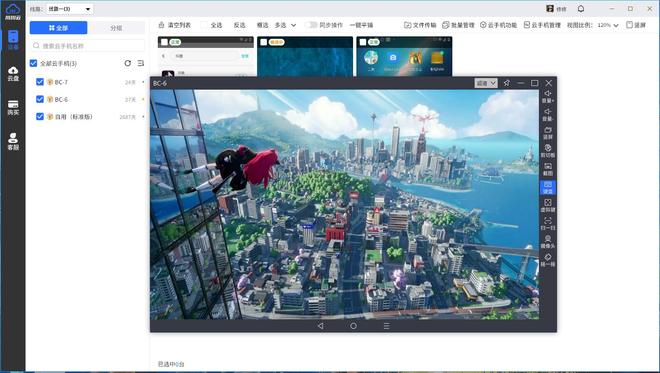Click the user avatar at top right
Screen dimensions: 660x373
point(550,8)
